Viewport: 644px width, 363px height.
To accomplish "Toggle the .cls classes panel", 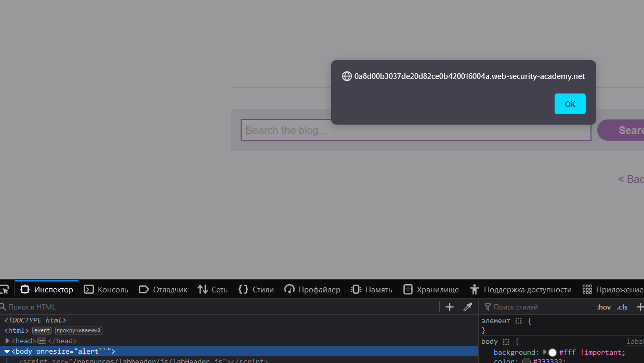I will point(622,307).
